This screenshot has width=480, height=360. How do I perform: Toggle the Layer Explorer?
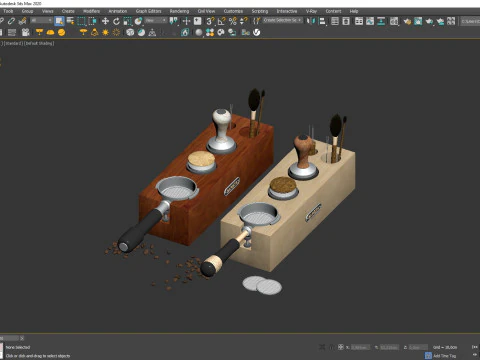pyautogui.click(x=346, y=21)
